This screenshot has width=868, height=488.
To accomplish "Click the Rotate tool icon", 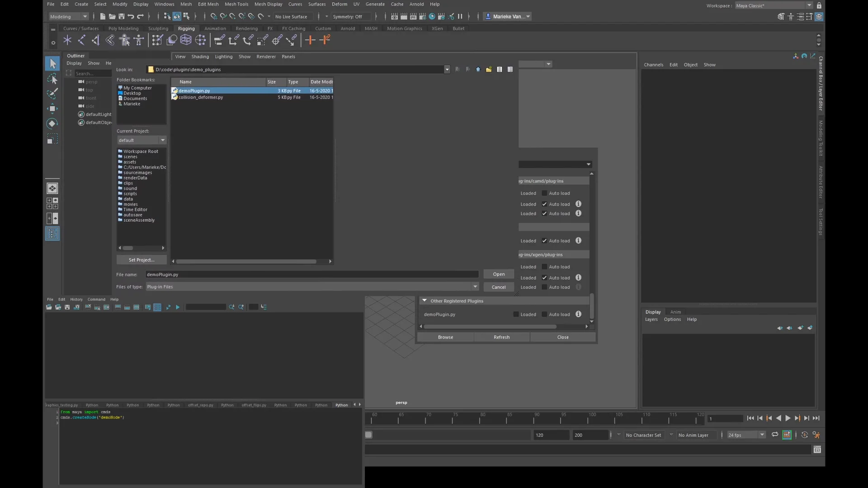I will [52, 123].
